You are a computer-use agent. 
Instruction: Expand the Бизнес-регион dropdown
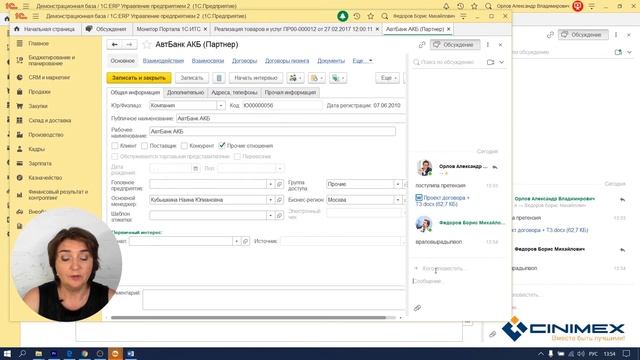tap(398, 200)
